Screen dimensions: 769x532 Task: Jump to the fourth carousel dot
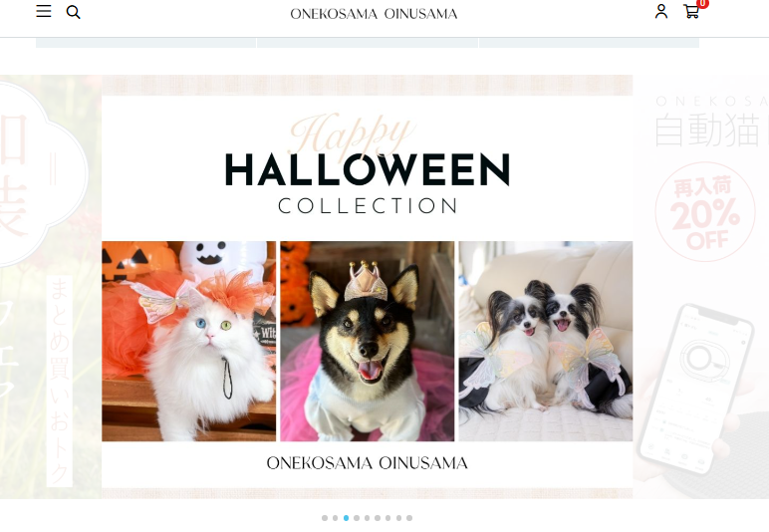point(357,518)
